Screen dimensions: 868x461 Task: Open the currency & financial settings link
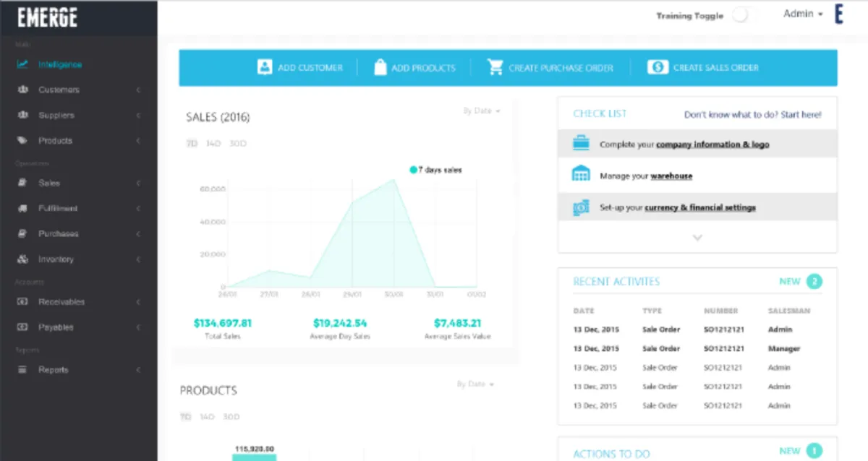(x=700, y=207)
